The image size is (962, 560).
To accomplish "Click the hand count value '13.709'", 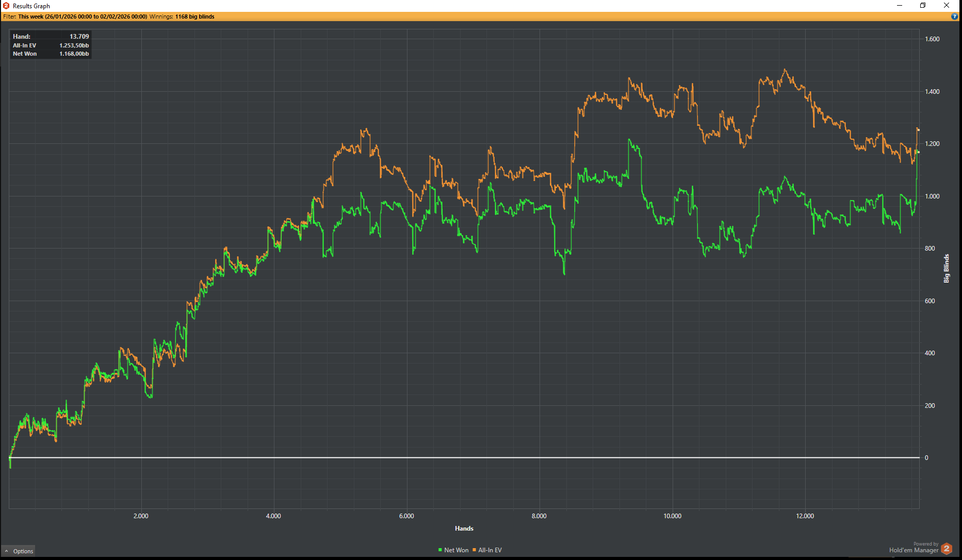I will [79, 37].
